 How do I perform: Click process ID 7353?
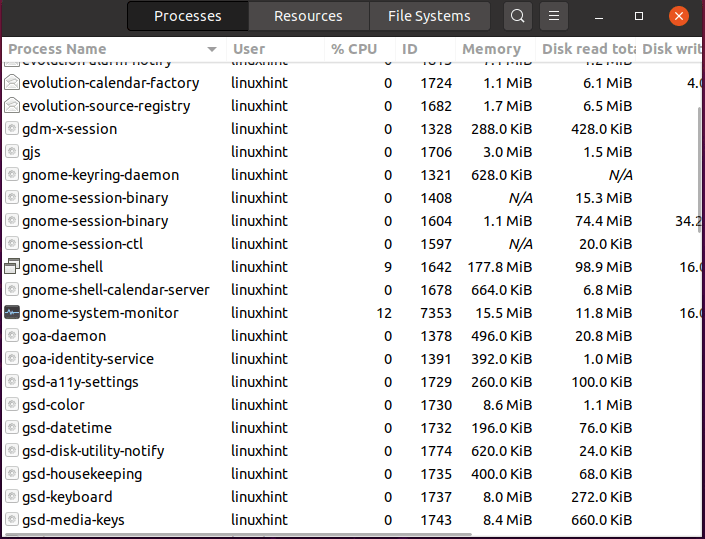tap(436, 313)
